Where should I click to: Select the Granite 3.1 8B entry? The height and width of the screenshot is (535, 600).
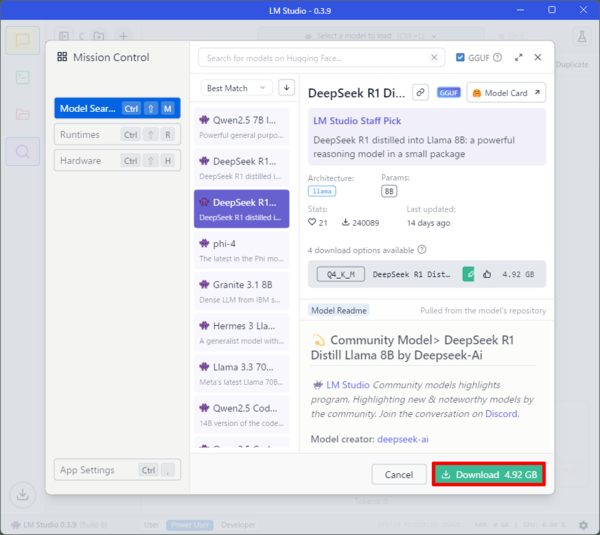241,291
